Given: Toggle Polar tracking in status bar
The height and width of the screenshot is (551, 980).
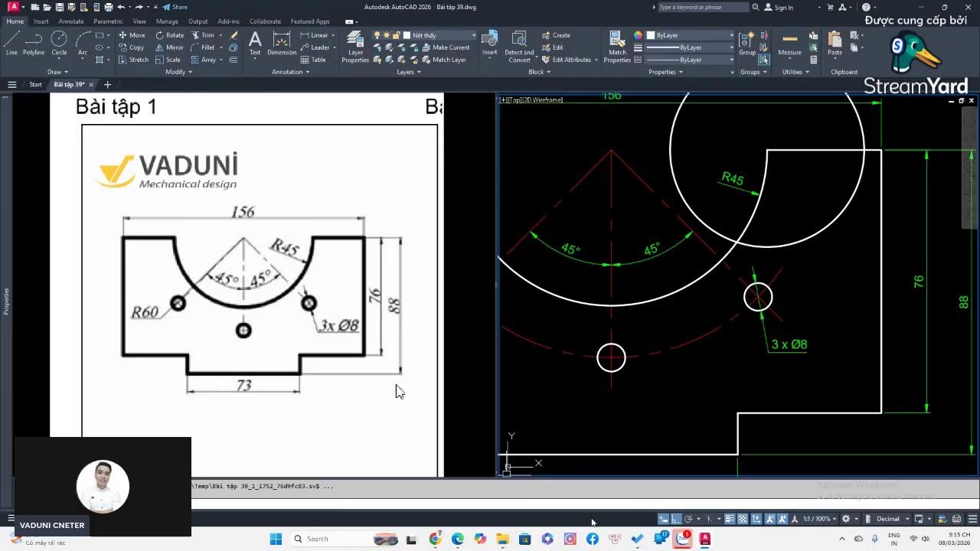Looking at the screenshot, I should (x=688, y=519).
